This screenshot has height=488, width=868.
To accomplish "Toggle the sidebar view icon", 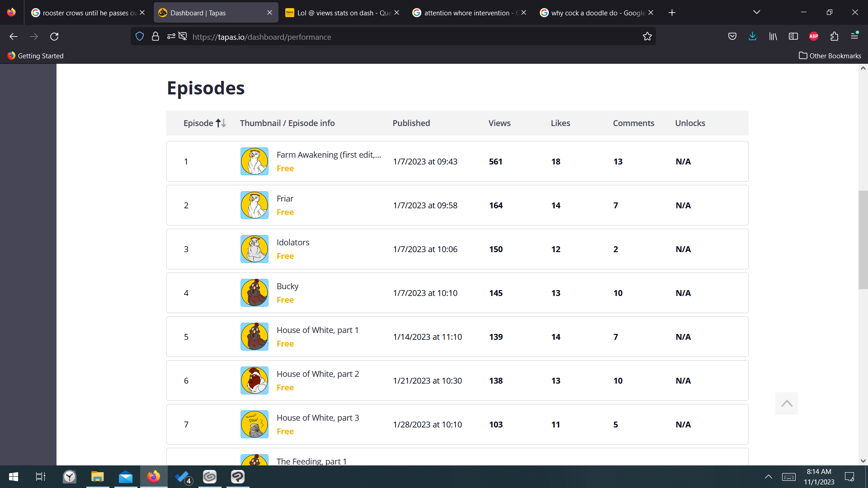I will (x=793, y=37).
